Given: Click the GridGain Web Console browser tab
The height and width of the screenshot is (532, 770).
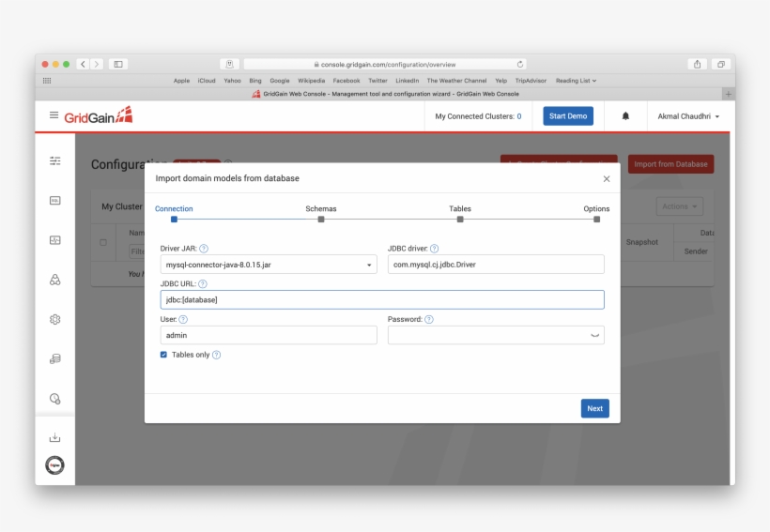Looking at the screenshot, I should pyautogui.click(x=385, y=94).
